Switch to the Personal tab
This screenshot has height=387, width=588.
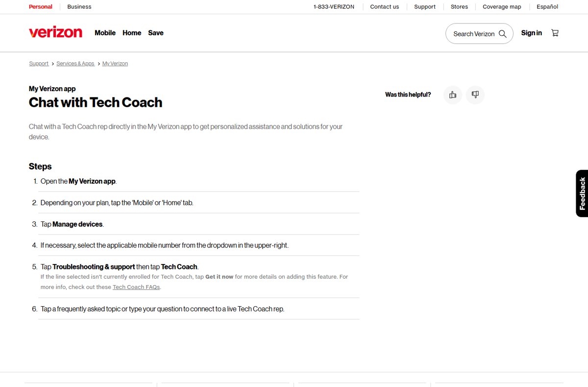pyautogui.click(x=41, y=7)
